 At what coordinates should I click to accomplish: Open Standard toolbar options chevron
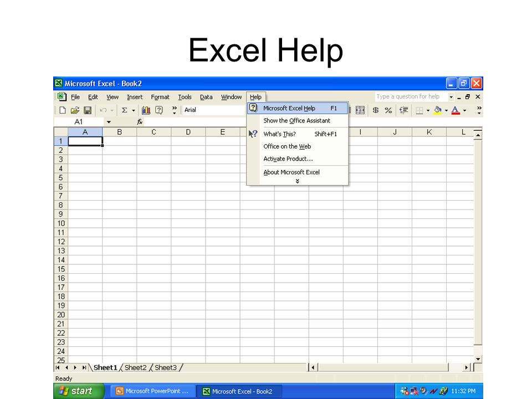[x=175, y=110]
